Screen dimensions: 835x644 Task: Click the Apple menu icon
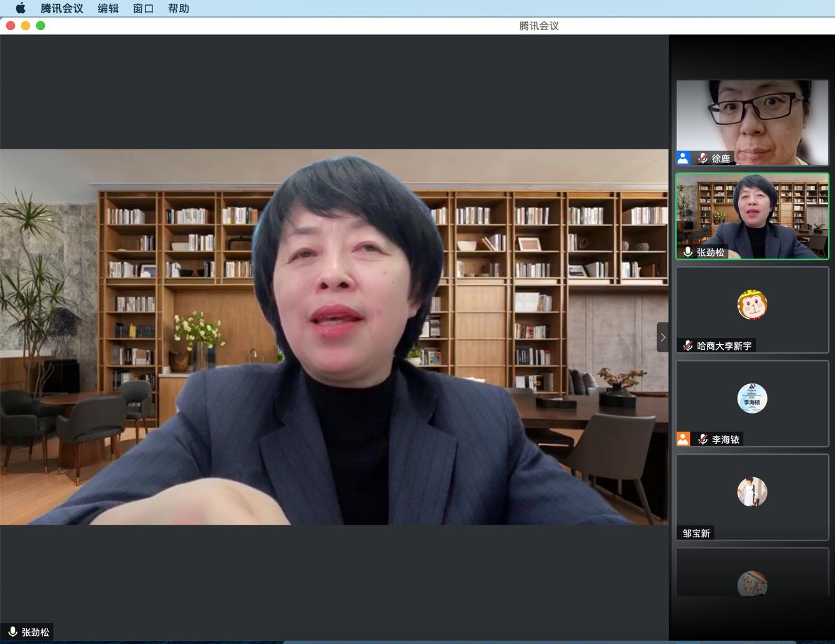(21, 8)
